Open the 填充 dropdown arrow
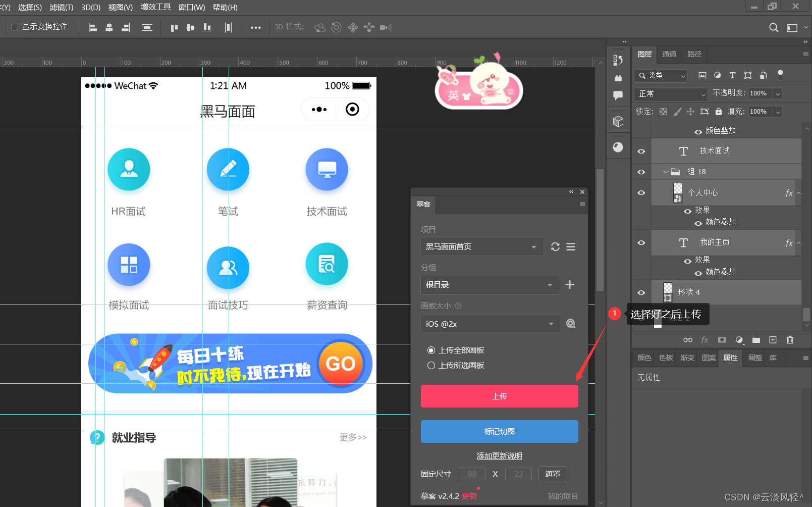812x507 pixels. point(778,112)
